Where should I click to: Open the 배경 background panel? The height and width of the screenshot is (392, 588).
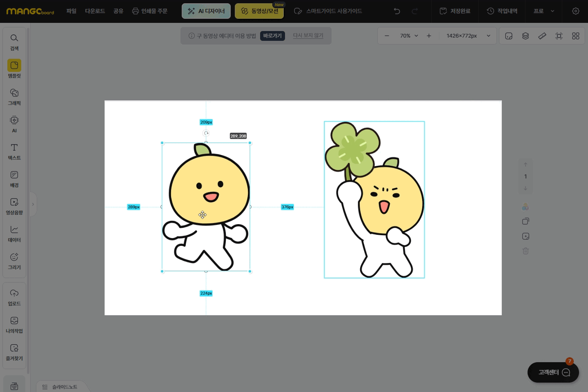pyautogui.click(x=14, y=179)
